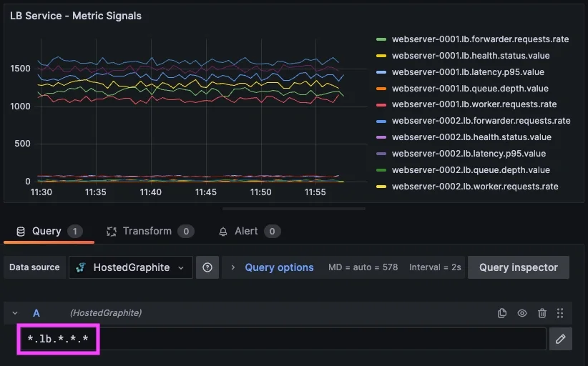Click the panel resize handle bar below the chart
The image size is (588, 366).
293,209
